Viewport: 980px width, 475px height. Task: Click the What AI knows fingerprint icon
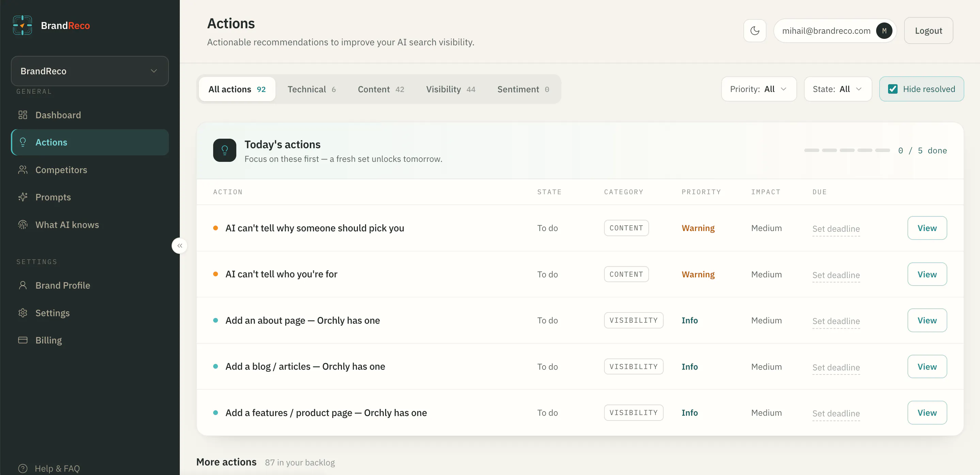23,225
